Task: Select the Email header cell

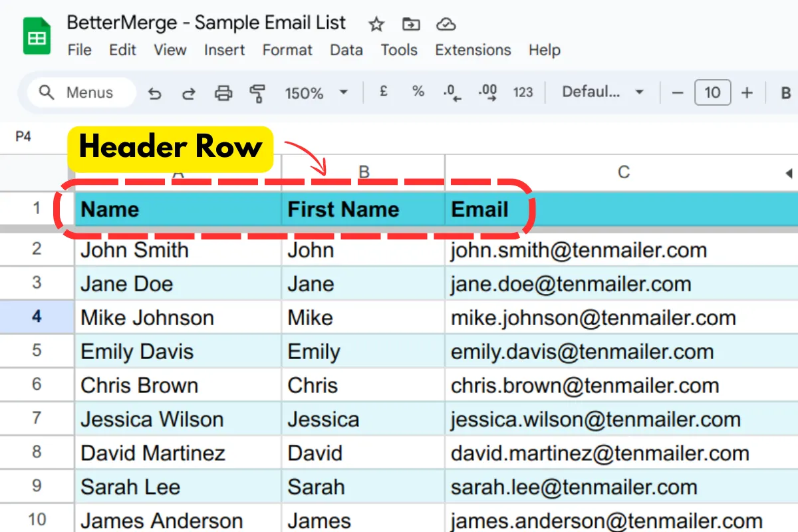Action: pos(621,209)
